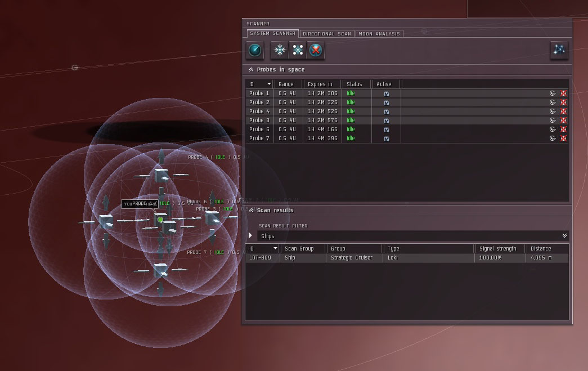
Task: Click the Destroy active probes icon
Action: pos(316,50)
